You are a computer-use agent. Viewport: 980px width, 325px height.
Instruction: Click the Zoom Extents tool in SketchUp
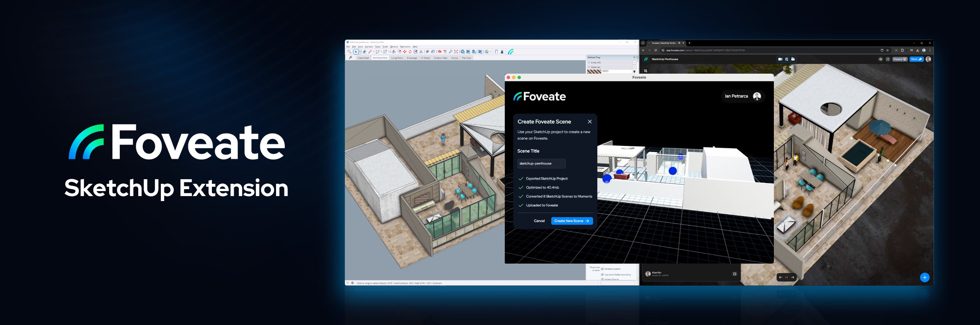coord(456,52)
